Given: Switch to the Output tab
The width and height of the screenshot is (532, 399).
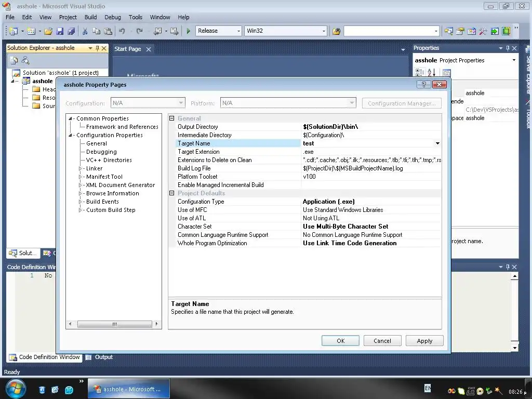Looking at the screenshot, I should pyautogui.click(x=100, y=357).
